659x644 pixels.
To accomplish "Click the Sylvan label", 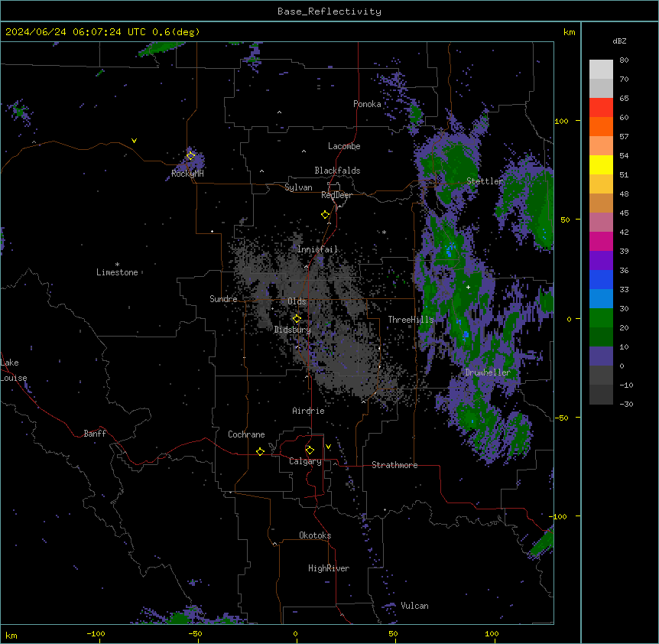I will [298, 187].
